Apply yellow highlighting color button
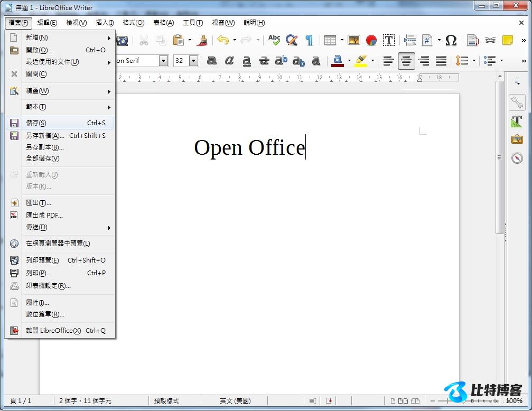 click(x=361, y=61)
